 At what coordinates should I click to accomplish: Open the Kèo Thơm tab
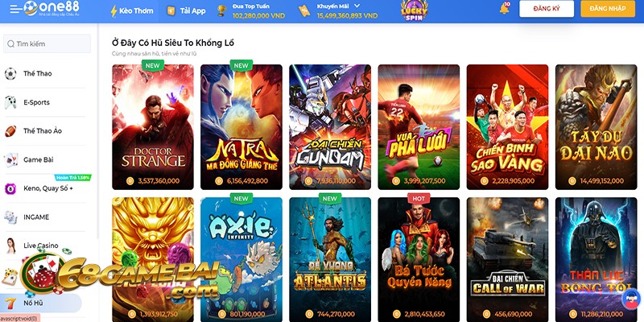click(x=132, y=11)
